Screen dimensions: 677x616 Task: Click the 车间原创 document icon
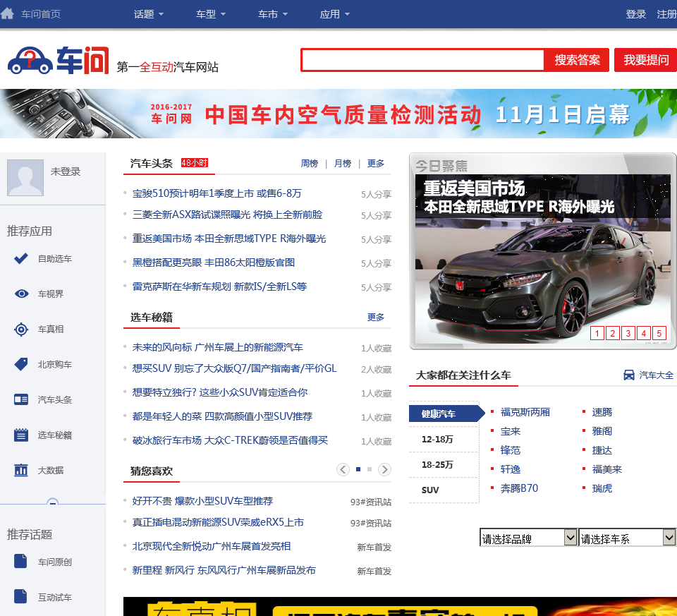[x=20, y=561]
